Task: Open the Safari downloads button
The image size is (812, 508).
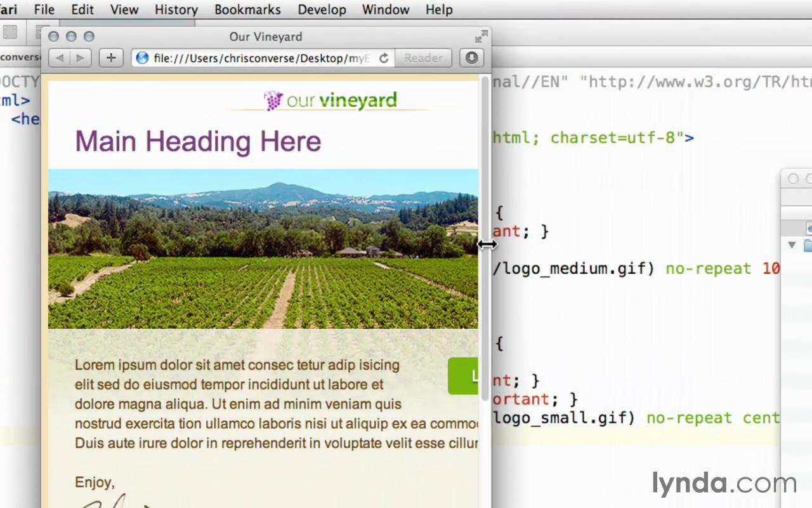Action: point(471,58)
